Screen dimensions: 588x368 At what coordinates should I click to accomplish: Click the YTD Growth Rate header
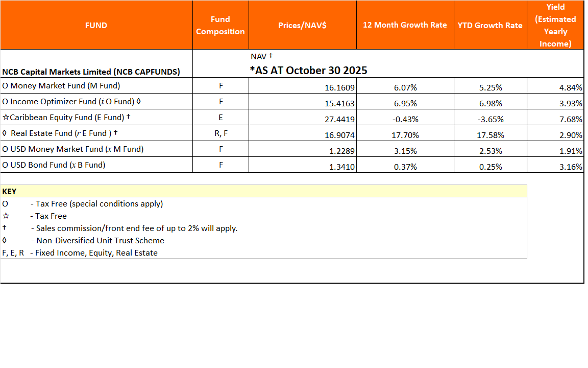[490, 25]
